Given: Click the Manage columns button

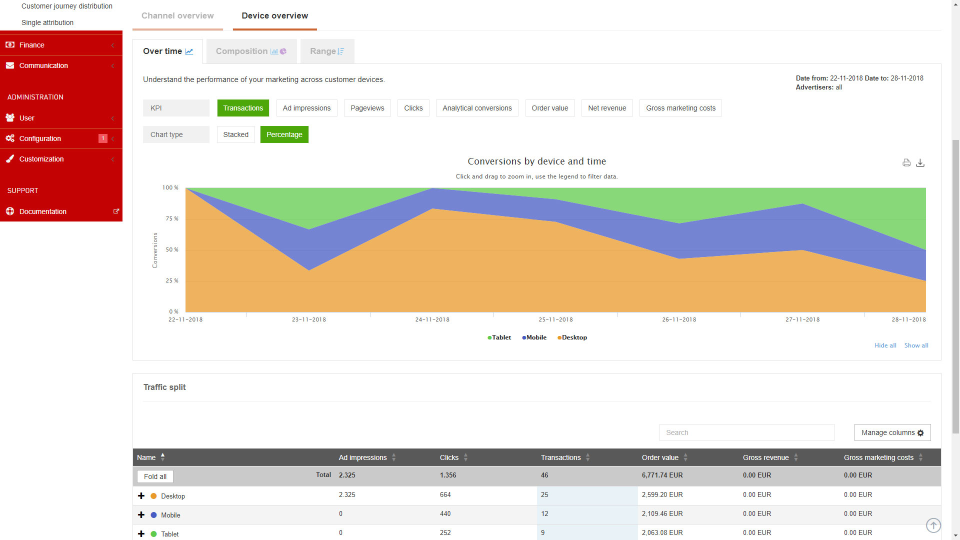Looking at the screenshot, I should (892, 432).
